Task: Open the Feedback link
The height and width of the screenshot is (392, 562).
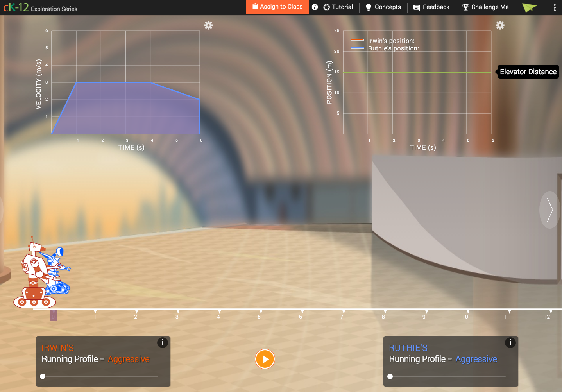Action: 431,7
